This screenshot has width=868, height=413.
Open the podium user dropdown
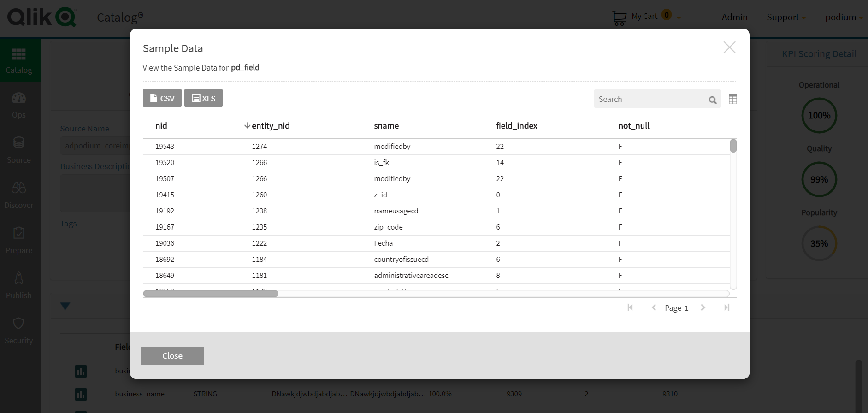click(844, 18)
